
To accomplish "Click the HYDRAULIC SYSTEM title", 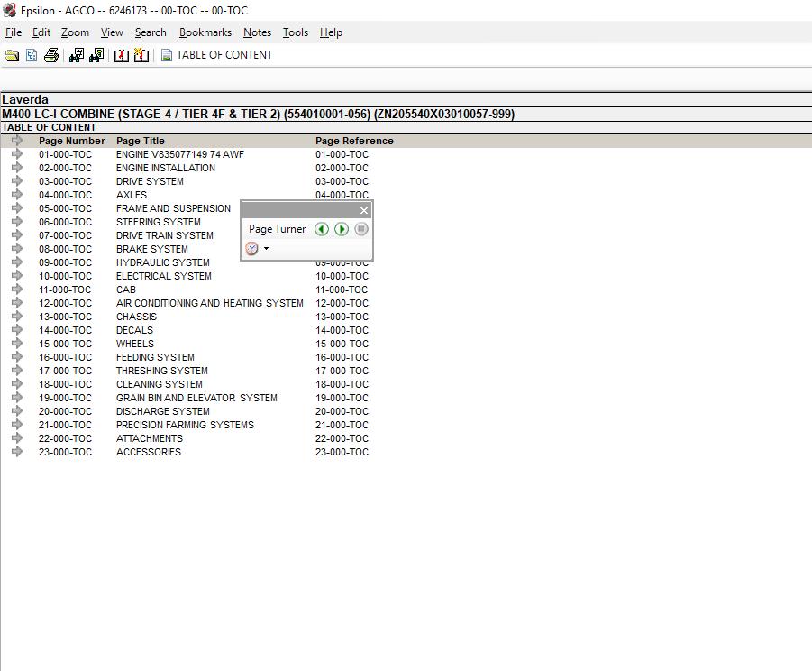I will point(162,262).
